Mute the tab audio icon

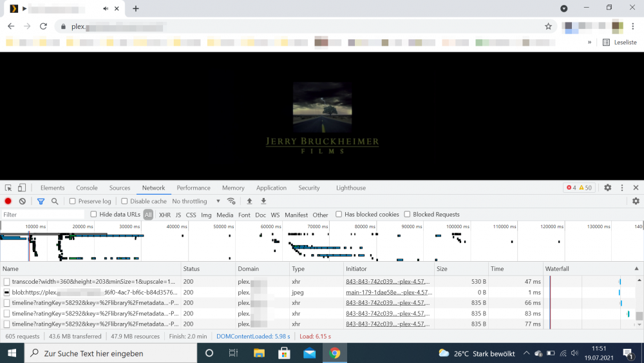coord(106,8)
